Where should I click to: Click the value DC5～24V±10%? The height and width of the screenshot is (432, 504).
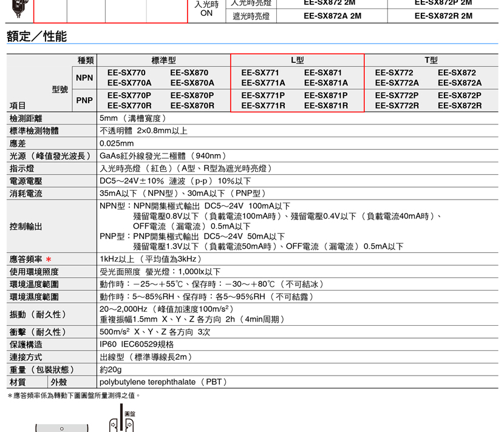tap(132, 181)
